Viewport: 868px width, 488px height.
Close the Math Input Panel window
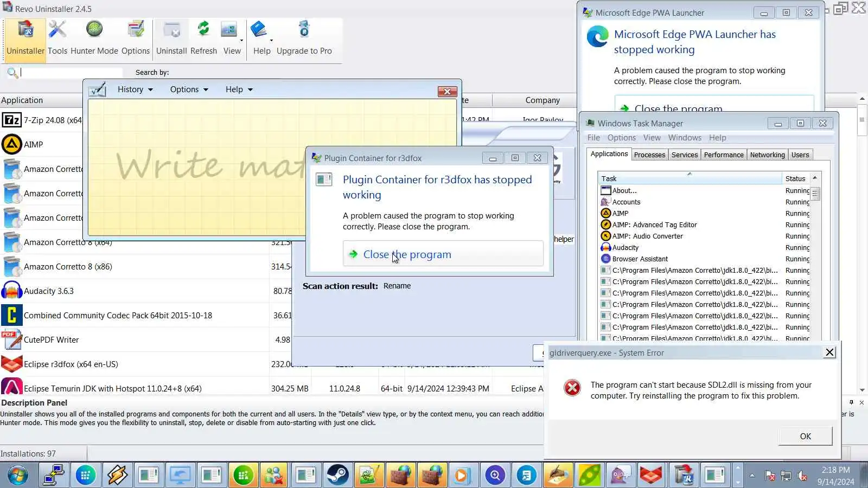[447, 91]
